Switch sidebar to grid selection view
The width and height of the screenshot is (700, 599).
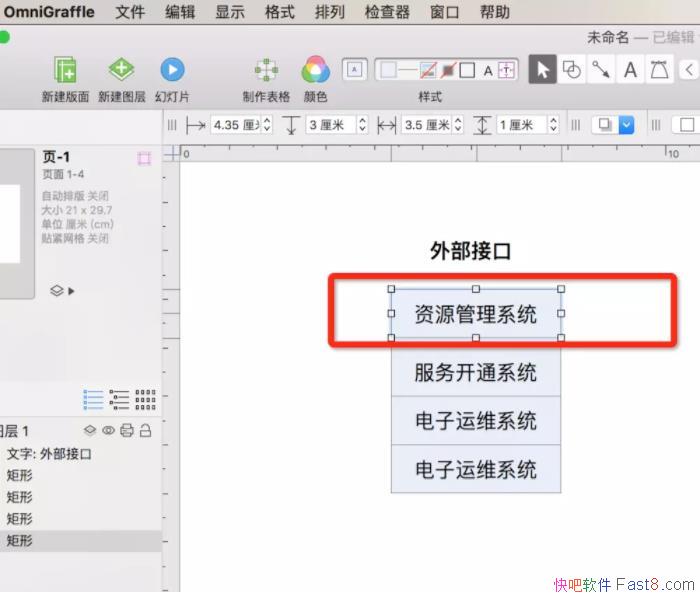click(x=146, y=399)
